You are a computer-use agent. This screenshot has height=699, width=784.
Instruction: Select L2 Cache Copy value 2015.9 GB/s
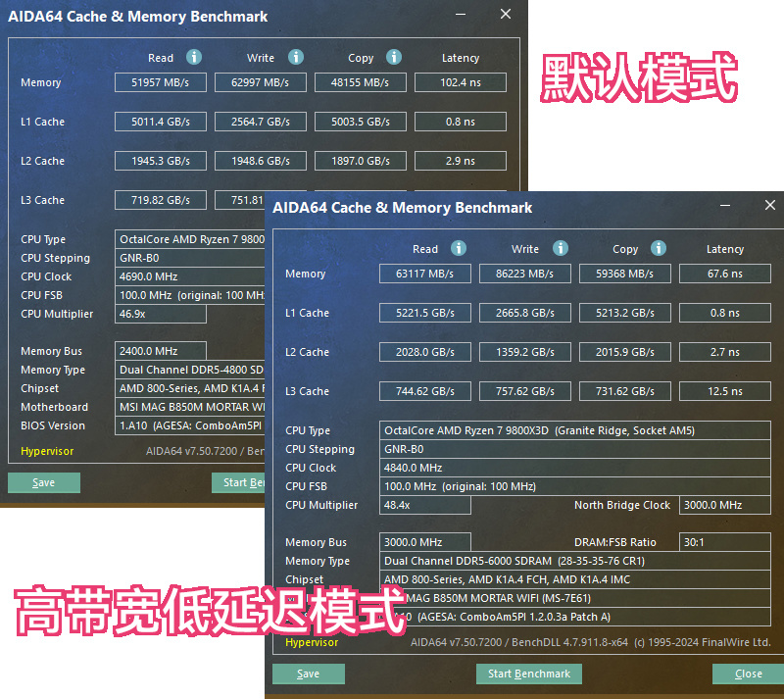point(625,352)
